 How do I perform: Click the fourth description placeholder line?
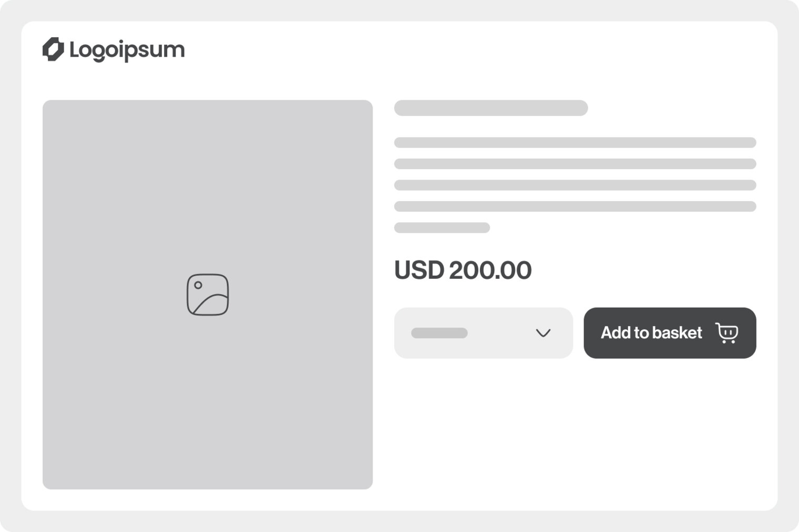click(575, 206)
